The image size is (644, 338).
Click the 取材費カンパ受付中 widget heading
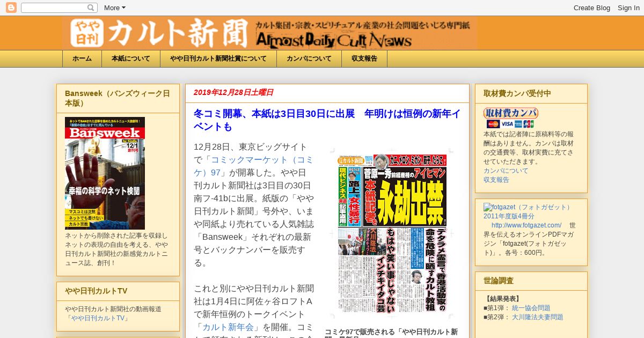517,93
